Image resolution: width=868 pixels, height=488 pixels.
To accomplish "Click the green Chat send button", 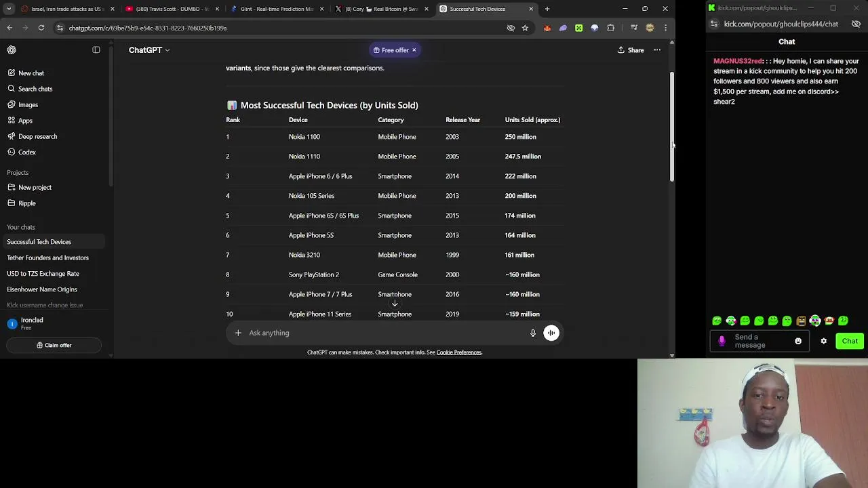I will coord(850,341).
